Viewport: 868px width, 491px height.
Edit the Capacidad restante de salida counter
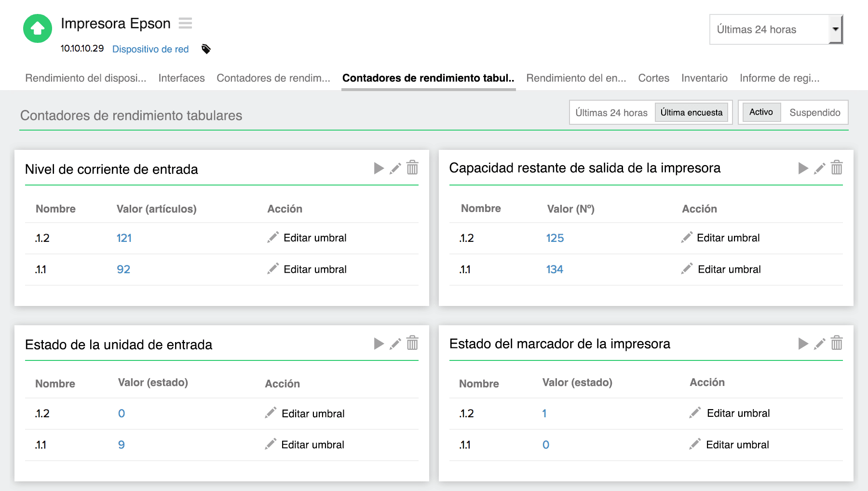(820, 168)
